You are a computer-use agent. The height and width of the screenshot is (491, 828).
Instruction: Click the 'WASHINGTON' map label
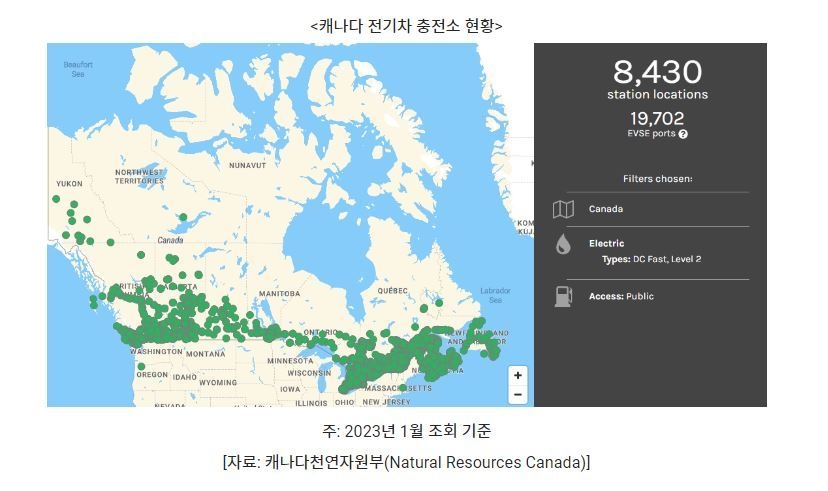[x=156, y=351]
